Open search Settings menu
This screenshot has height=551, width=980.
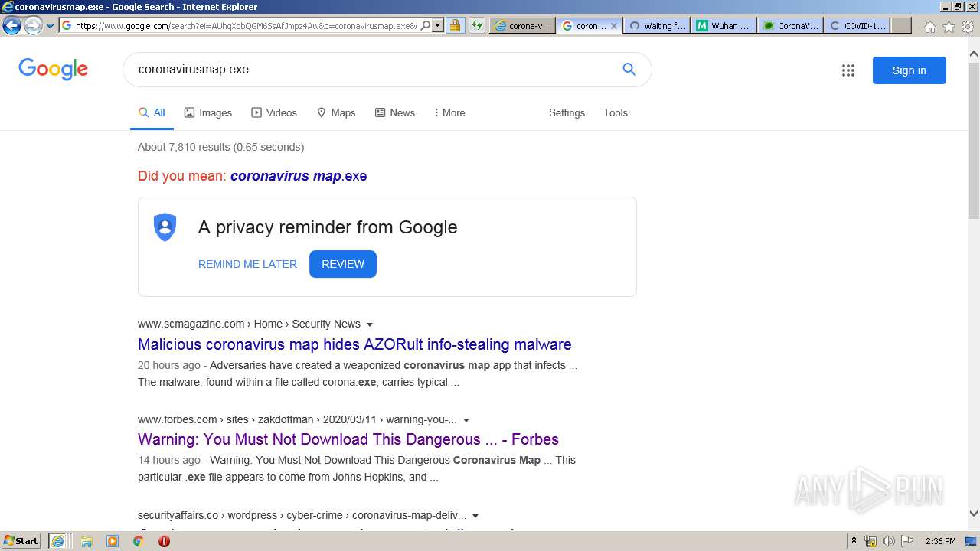click(567, 112)
